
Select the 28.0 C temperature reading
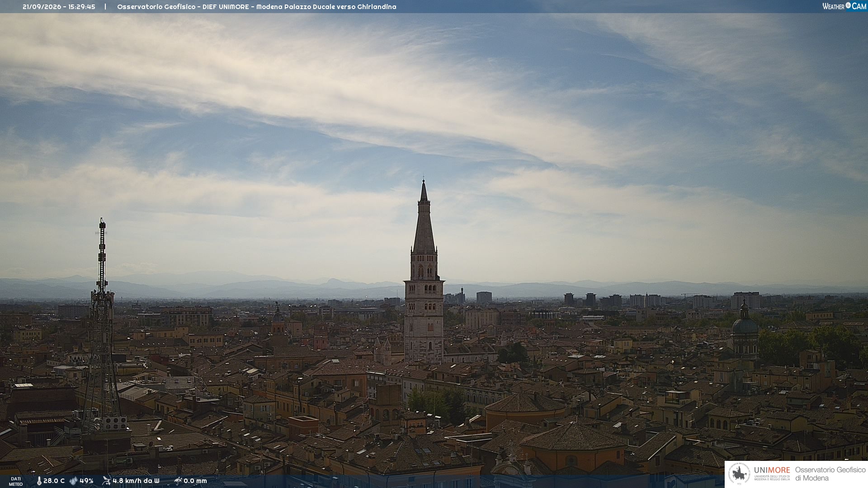(54, 481)
